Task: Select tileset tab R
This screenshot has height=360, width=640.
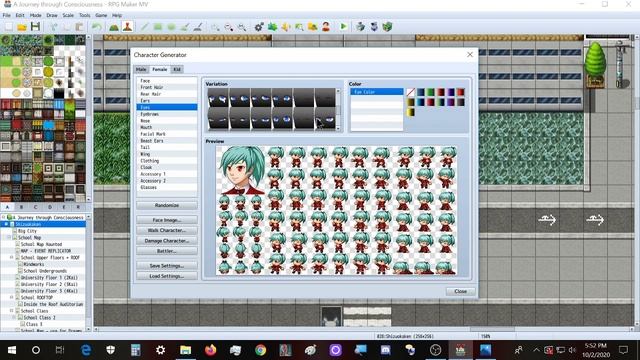Action: (78, 207)
